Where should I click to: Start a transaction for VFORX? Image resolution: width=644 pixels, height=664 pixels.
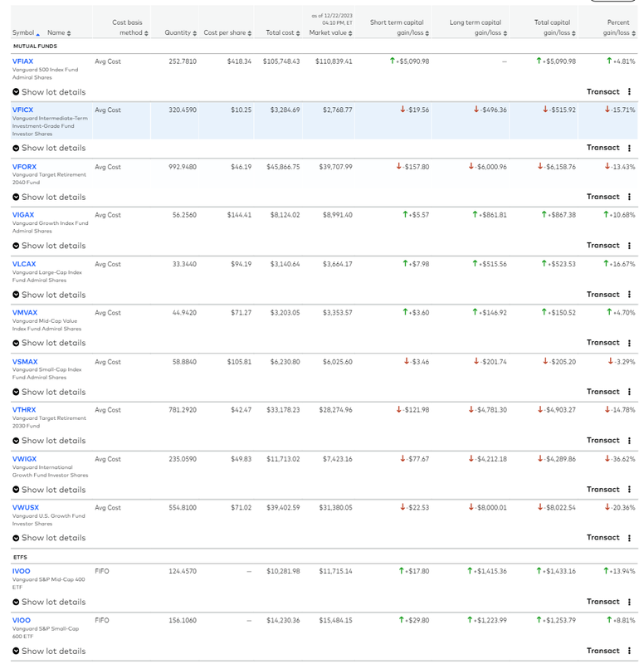click(x=603, y=197)
